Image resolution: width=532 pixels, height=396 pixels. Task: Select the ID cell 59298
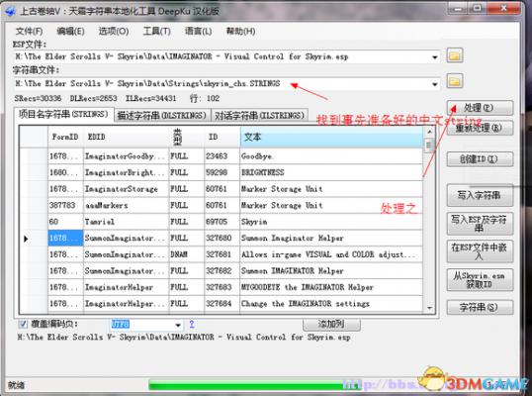[x=222, y=172]
